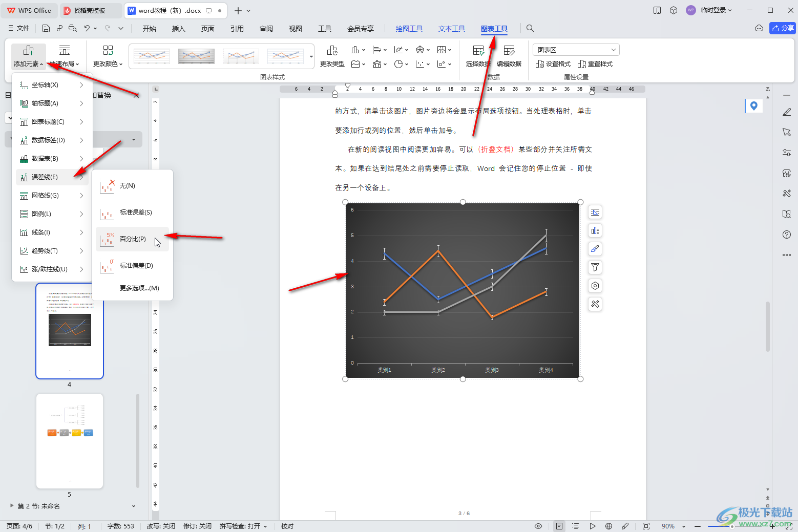
Task: Switch to the 绘图工具 tab
Action: point(409,29)
